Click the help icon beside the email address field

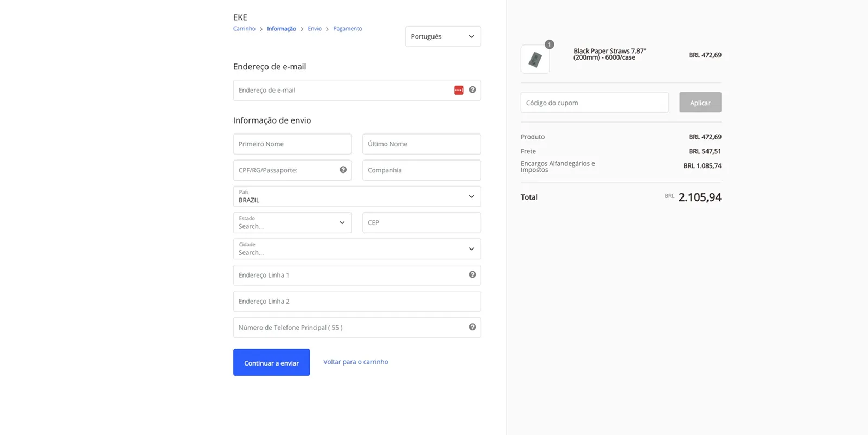tap(473, 90)
